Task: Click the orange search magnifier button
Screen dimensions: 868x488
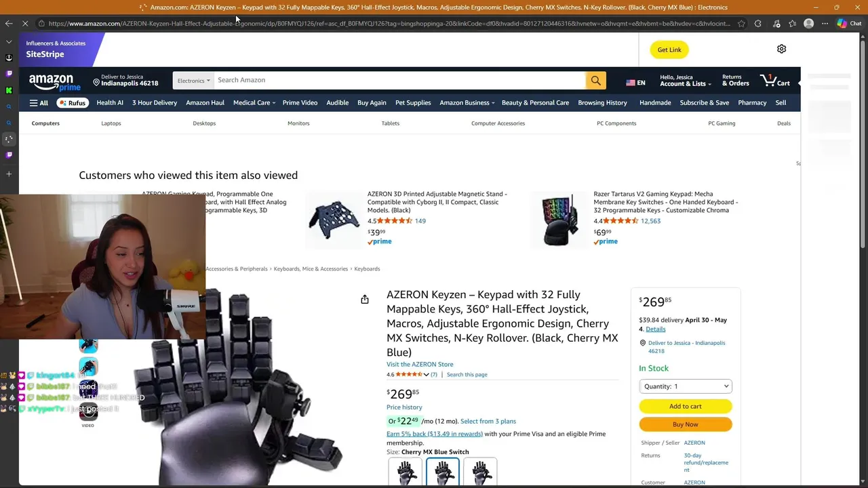Action: coord(595,80)
